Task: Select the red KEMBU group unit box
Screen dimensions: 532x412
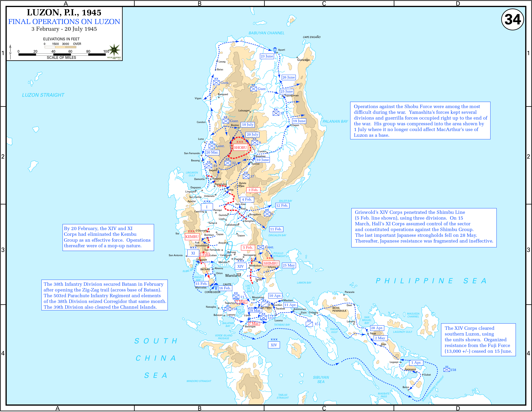Action: 192,237
